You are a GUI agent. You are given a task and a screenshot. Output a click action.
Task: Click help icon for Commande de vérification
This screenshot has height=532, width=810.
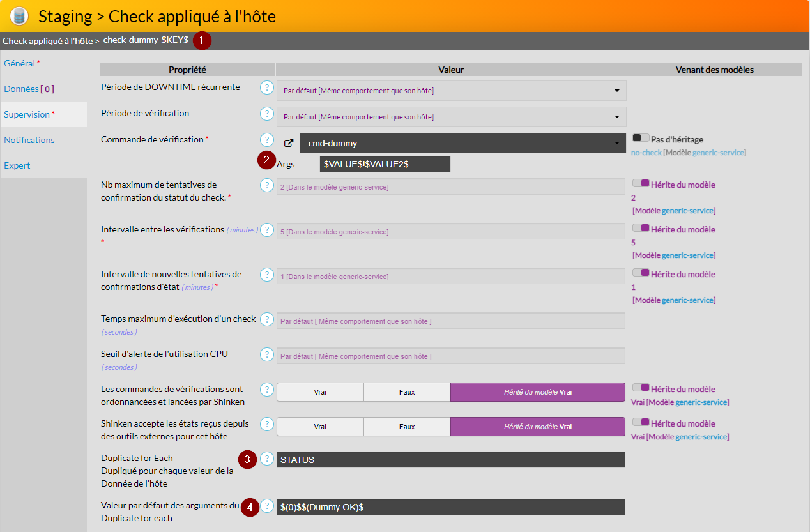pyautogui.click(x=267, y=140)
